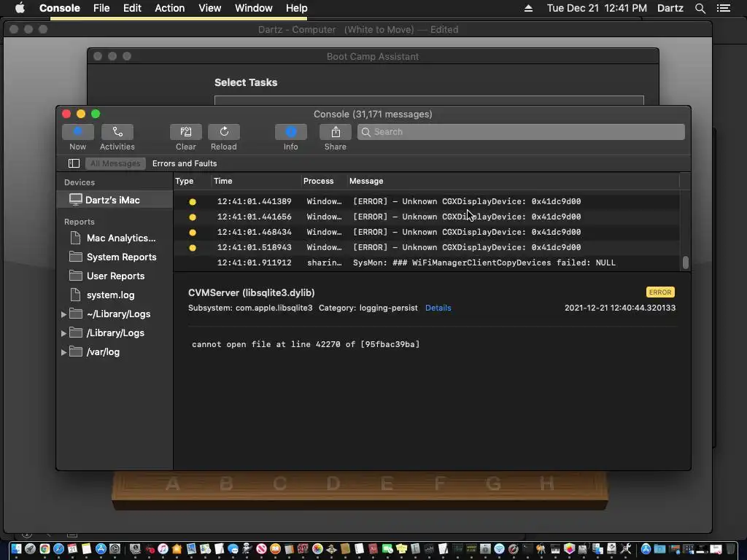Open Mac Analytics reports item

tap(115, 238)
